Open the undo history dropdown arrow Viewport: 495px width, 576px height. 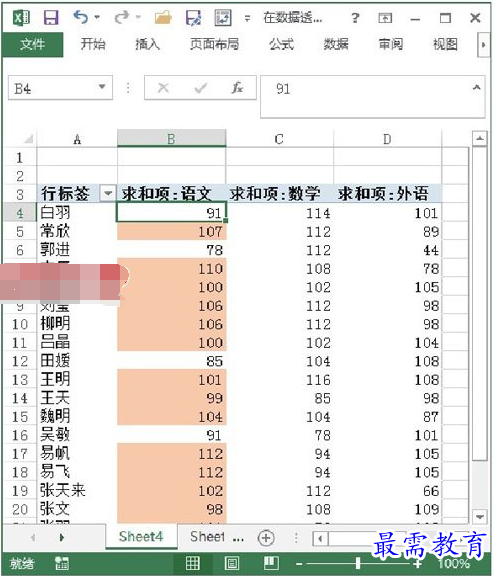click(x=97, y=17)
